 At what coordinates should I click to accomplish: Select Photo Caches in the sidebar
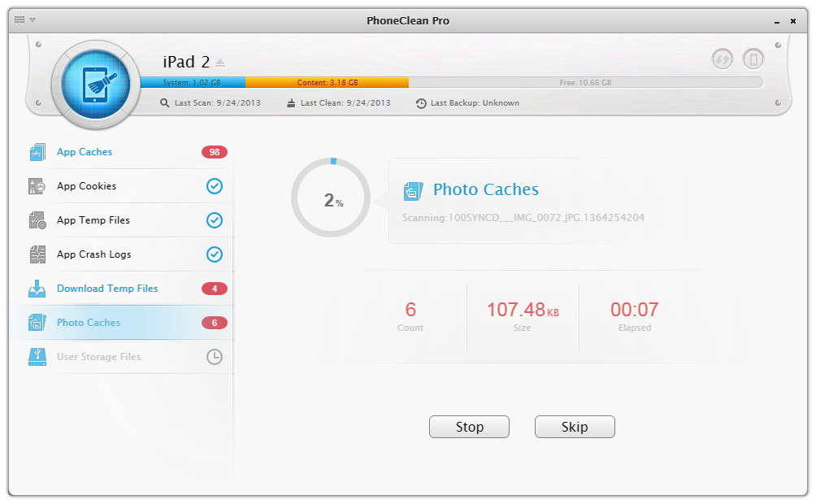tap(89, 323)
